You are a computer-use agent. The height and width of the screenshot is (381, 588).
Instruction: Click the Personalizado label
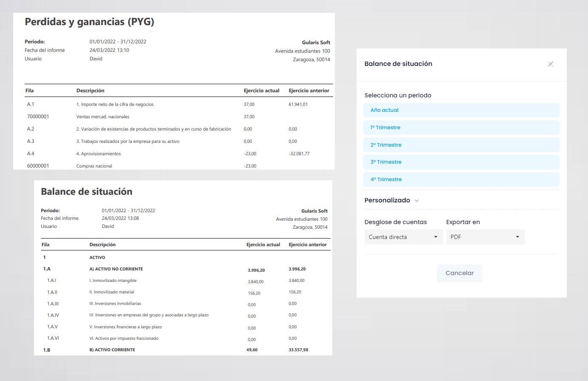(x=387, y=200)
